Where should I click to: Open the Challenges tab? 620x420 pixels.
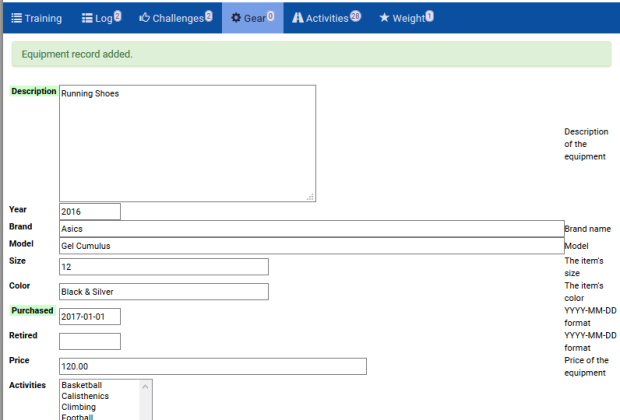pos(175,17)
